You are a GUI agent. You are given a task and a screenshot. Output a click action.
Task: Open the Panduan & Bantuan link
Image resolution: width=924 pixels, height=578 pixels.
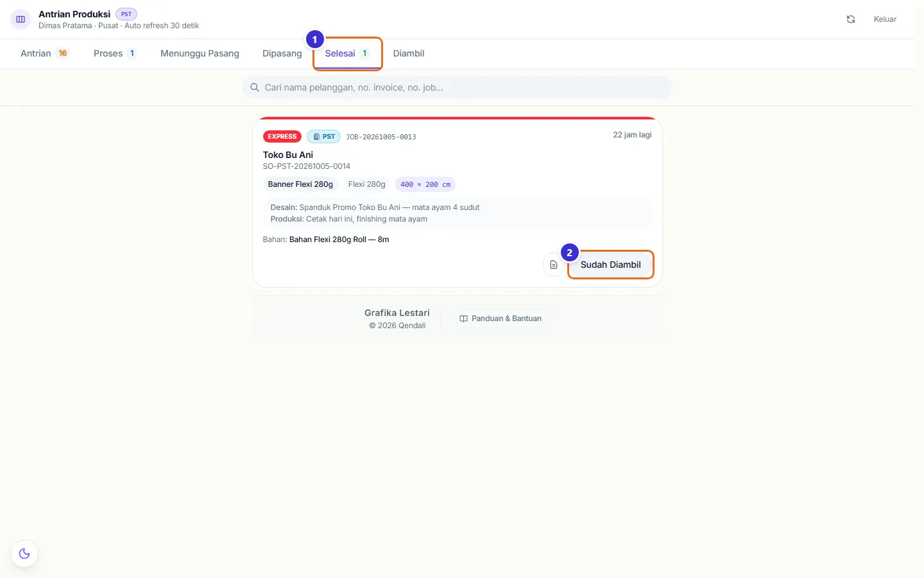(x=501, y=319)
